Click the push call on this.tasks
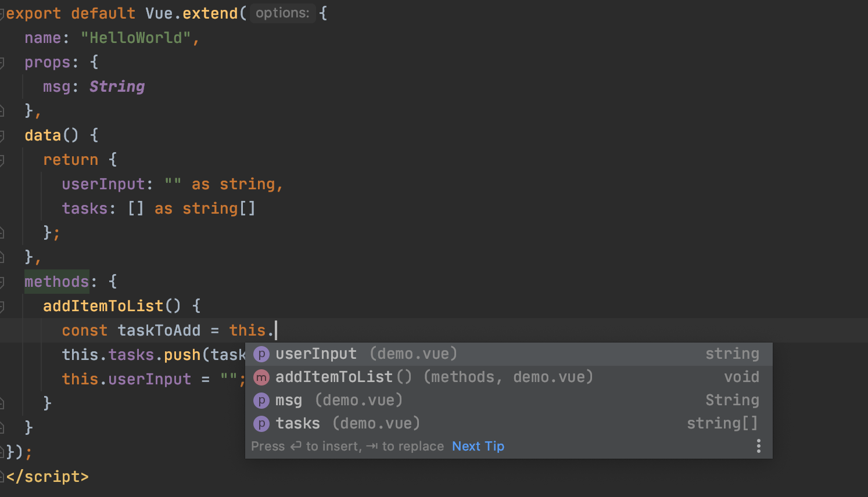Screen dimensions: 868x497 (x=182, y=355)
